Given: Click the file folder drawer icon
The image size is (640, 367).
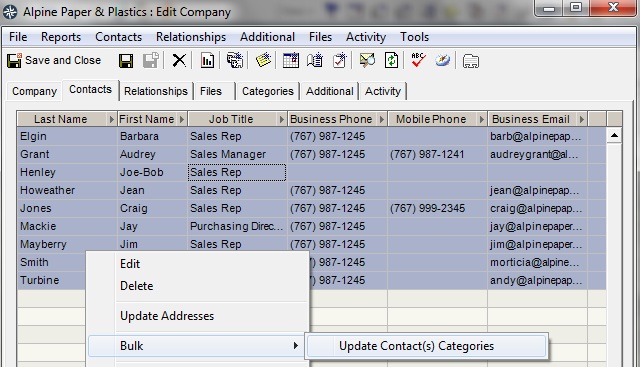Looking at the screenshot, I should pos(470,61).
